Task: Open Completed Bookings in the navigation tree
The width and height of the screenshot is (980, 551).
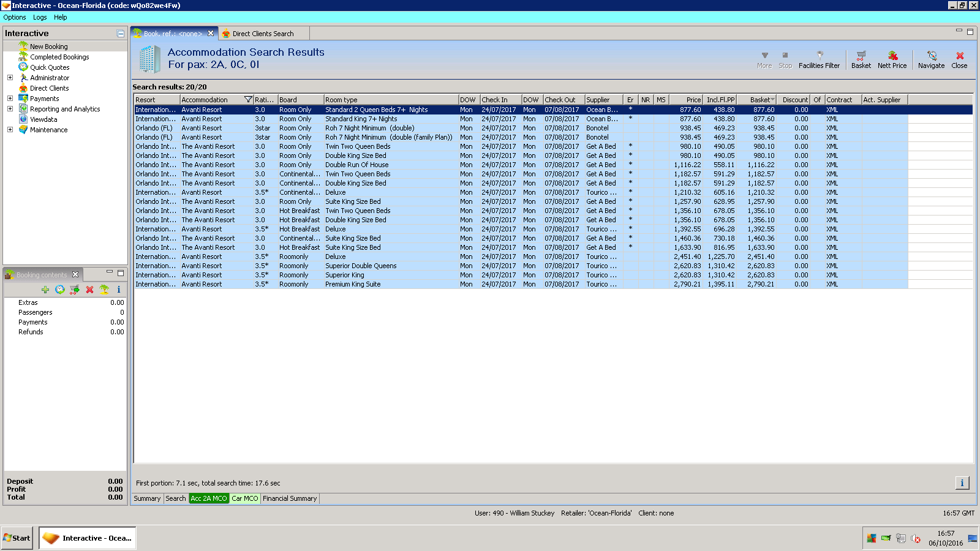Action: 59,57
